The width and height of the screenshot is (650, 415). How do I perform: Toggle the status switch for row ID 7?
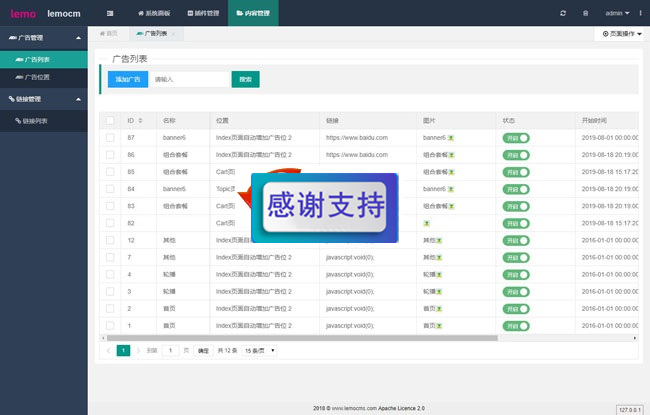coord(516,258)
